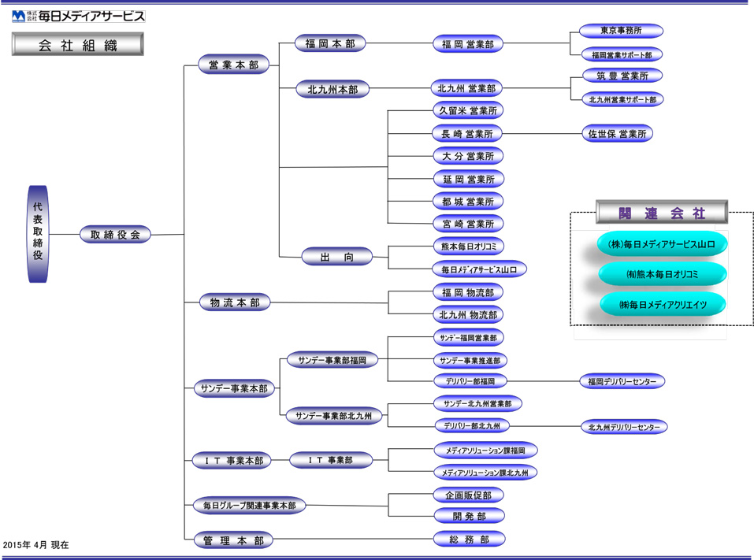Select 毎日グループ関連事業本部 node
754x560 pixels.
pyautogui.click(x=249, y=505)
